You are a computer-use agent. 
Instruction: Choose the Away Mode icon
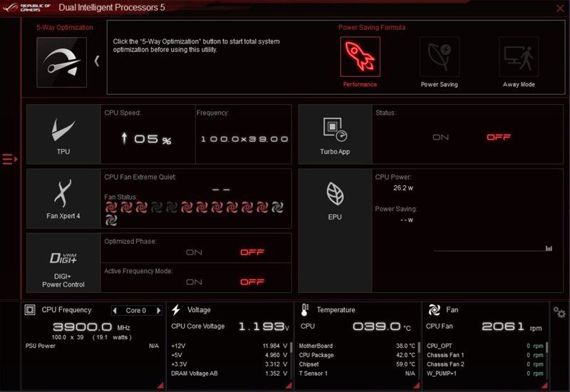[x=518, y=57]
